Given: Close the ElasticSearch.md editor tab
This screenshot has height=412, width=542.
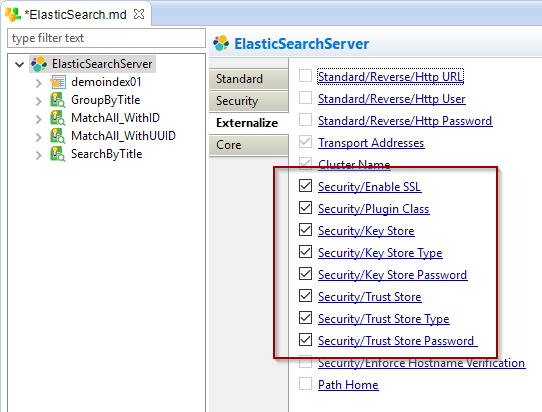Looking at the screenshot, I should click(139, 14).
